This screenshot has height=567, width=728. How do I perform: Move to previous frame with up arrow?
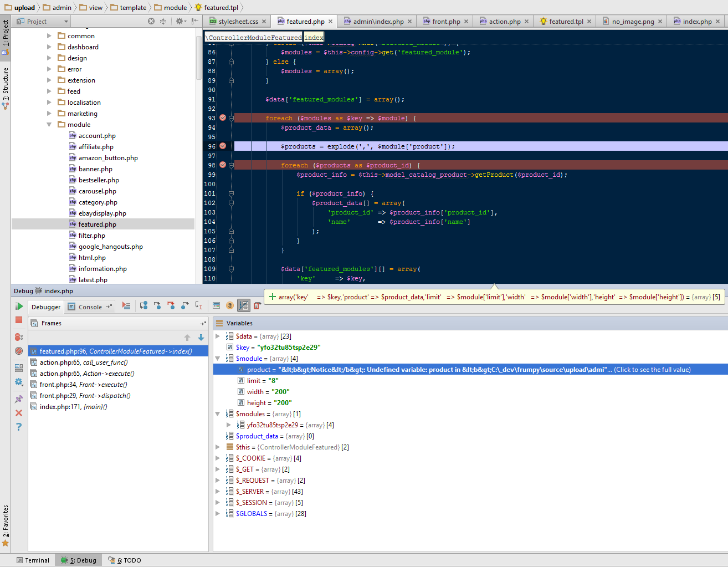[187, 338]
